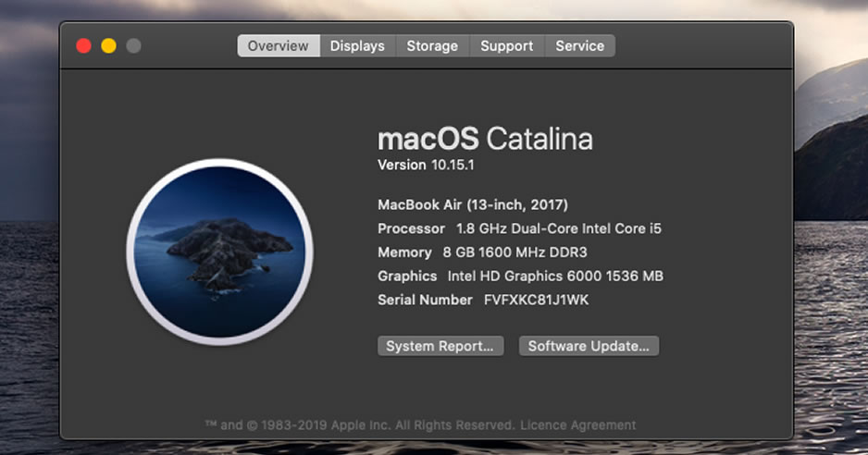Click the macOS Catalina island logo
The image size is (868, 455).
[x=219, y=252]
